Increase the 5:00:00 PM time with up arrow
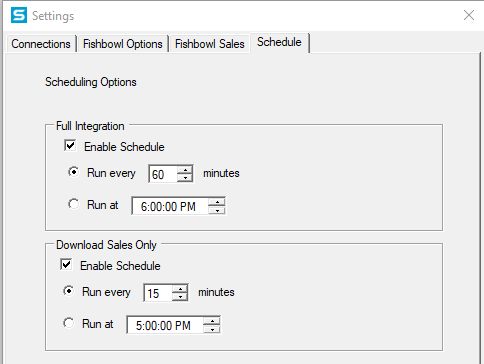The image size is (484, 364). tap(212, 321)
